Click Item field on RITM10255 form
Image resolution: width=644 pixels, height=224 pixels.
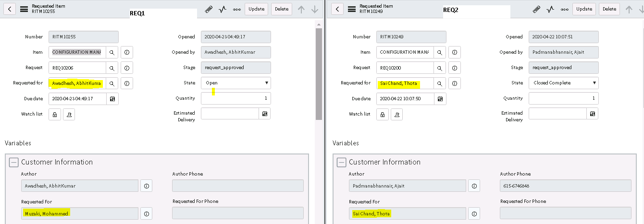(77, 52)
